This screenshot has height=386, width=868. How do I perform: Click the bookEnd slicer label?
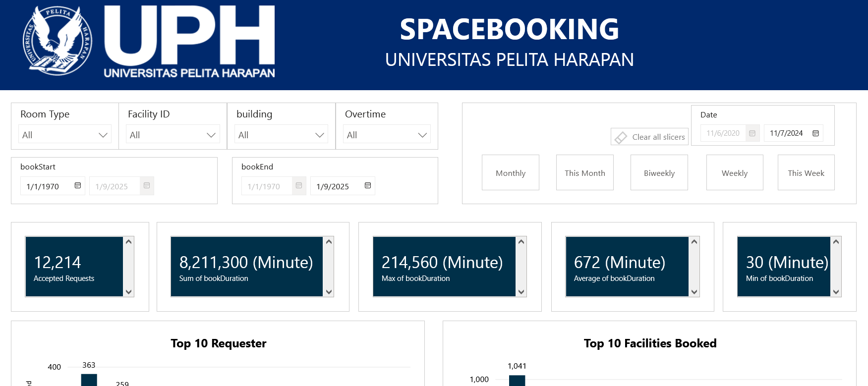pos(257,166)
